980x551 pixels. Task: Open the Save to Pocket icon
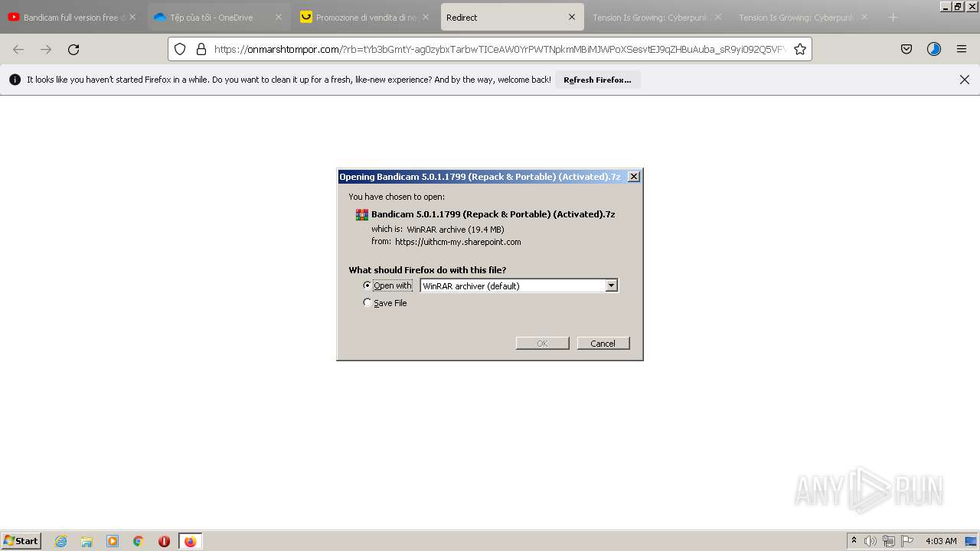coord(906,49)
